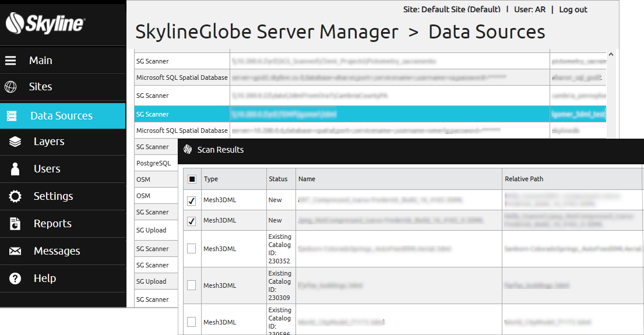Uncheck the first New Mesh3DML row checkbox

(x=191, y=200)
